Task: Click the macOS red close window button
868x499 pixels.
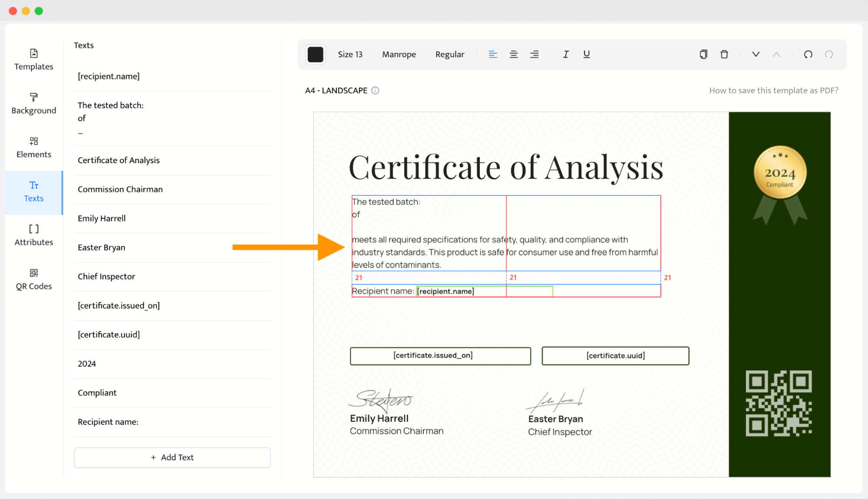Action: click(13, 11)
